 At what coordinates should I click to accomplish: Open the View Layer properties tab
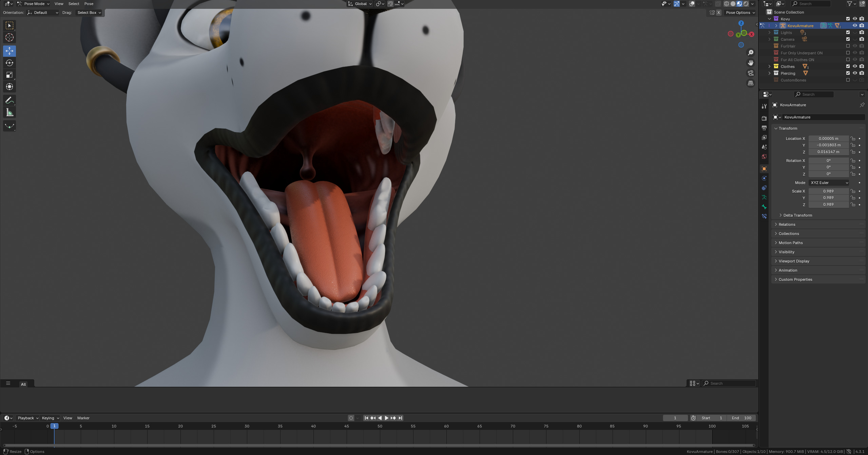pos(764,137)
